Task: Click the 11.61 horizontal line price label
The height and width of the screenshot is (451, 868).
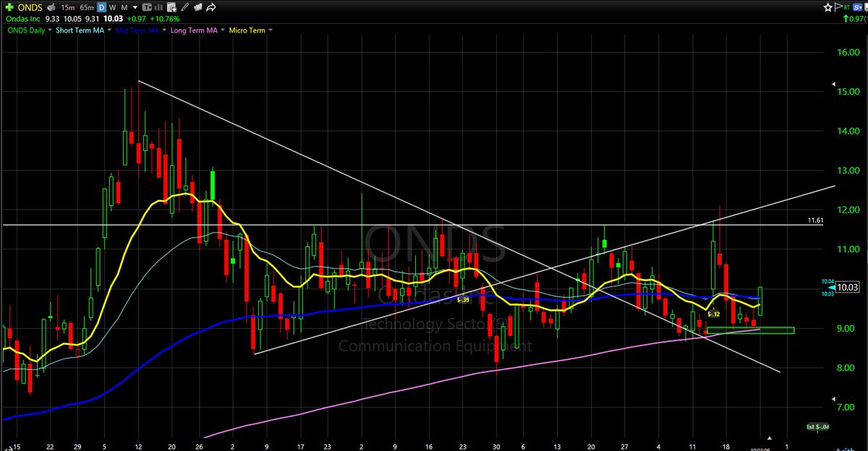Action: (x=816, y=220)
